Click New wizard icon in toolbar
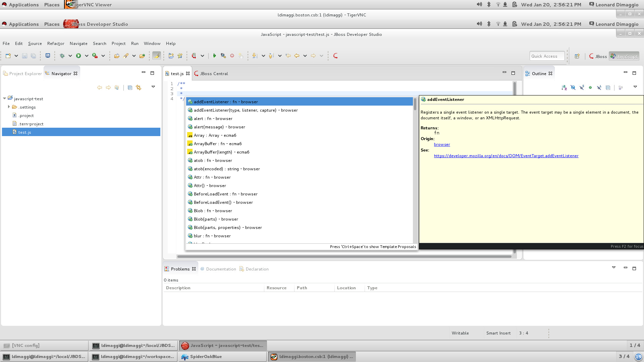644x362 pixels. 8,56
